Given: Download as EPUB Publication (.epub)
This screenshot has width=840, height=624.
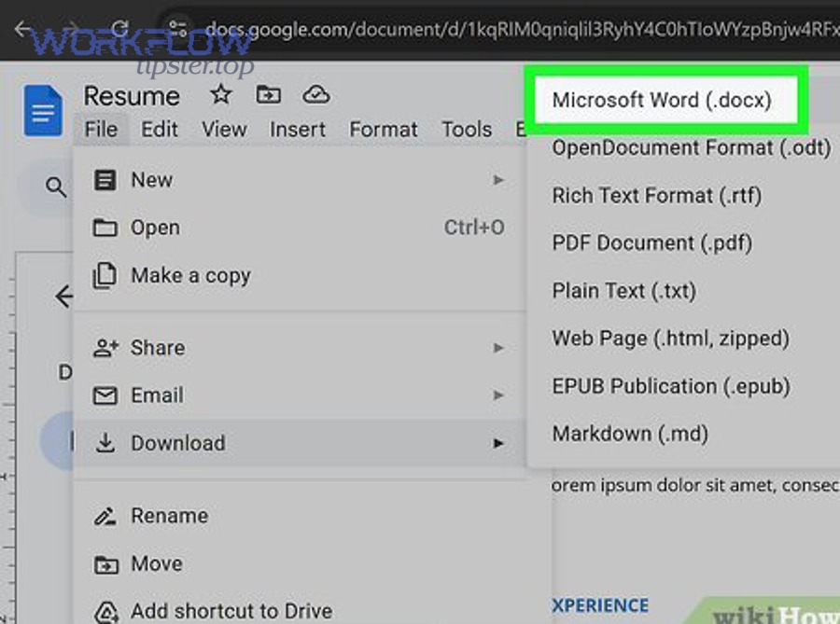Looking at the screenshot, I should pyautogui.click(x=671, y=386).
